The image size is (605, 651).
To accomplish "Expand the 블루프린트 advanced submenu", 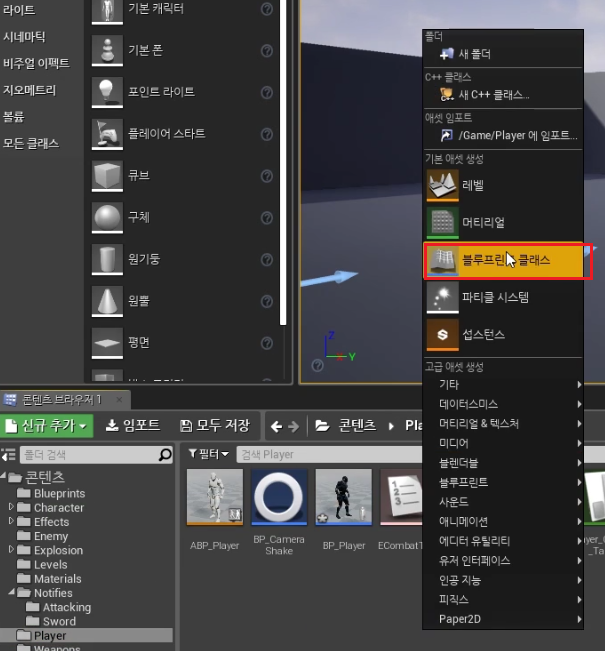I will pyautogui.click(x=503, y=482).
